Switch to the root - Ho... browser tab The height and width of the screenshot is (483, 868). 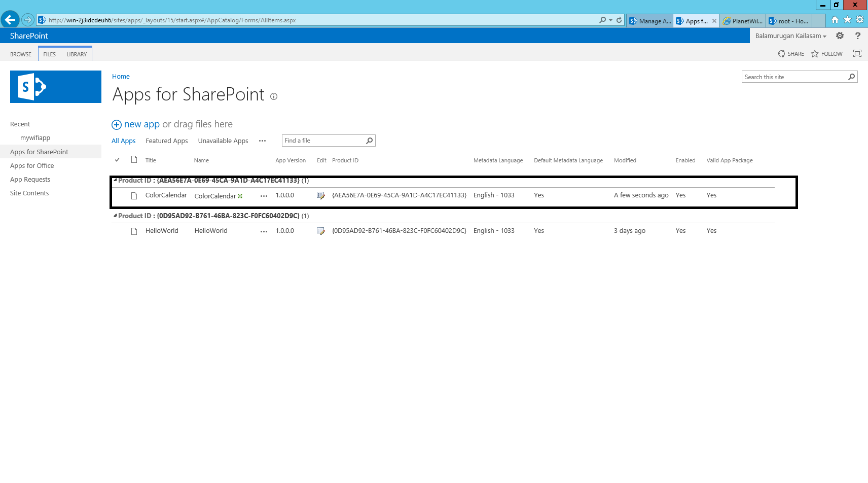coord(789,21)
